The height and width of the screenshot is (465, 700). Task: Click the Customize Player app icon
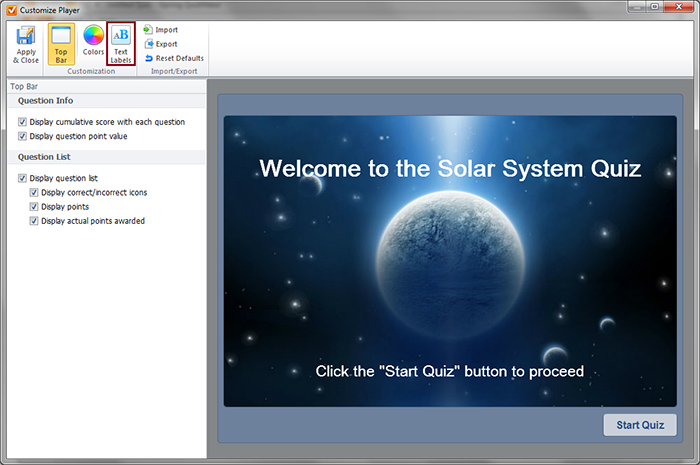[x=11, y=9]
